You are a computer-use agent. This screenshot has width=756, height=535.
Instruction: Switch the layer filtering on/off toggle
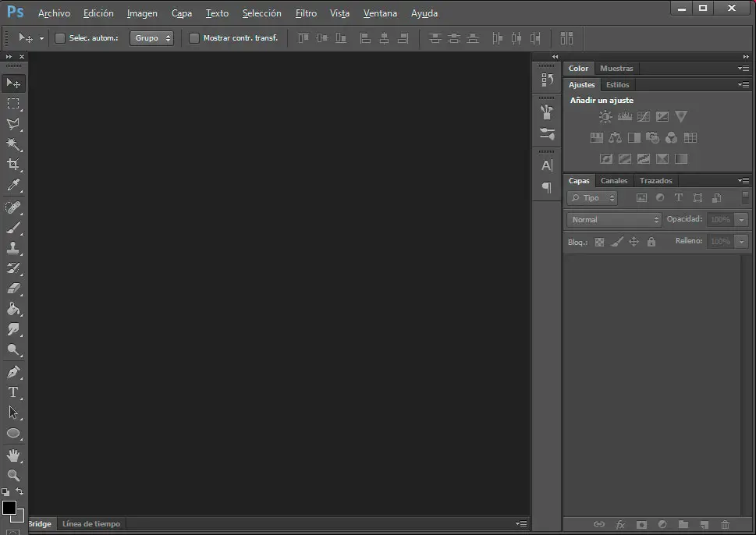point(745,197)
